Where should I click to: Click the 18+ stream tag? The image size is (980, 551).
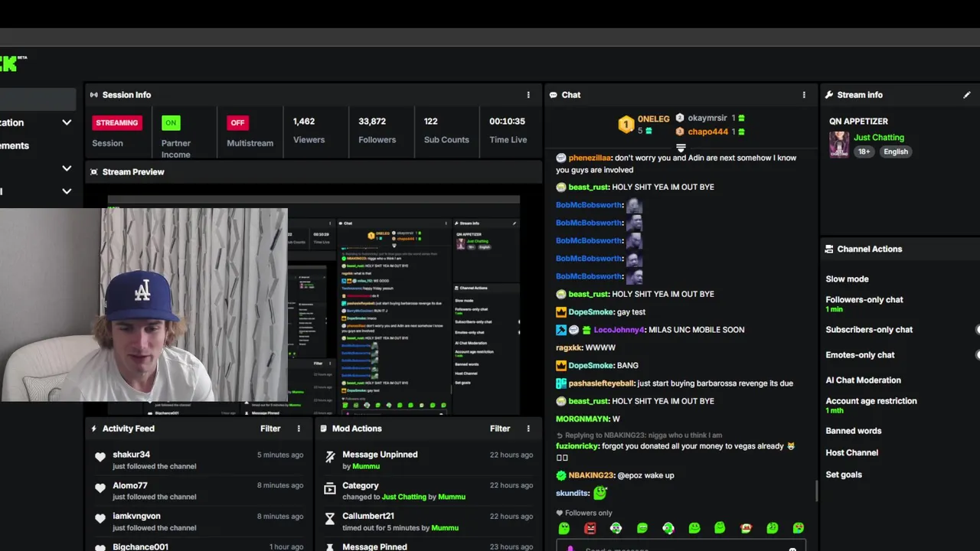tap(864, 152)
